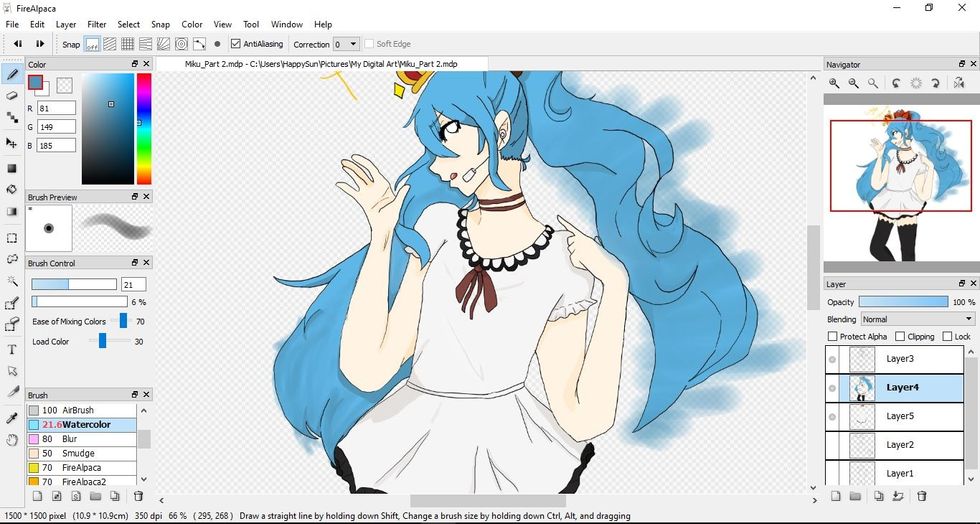Check the layer Lock checkbox
The height and width of the screenshot is (524, 980).
947,336
